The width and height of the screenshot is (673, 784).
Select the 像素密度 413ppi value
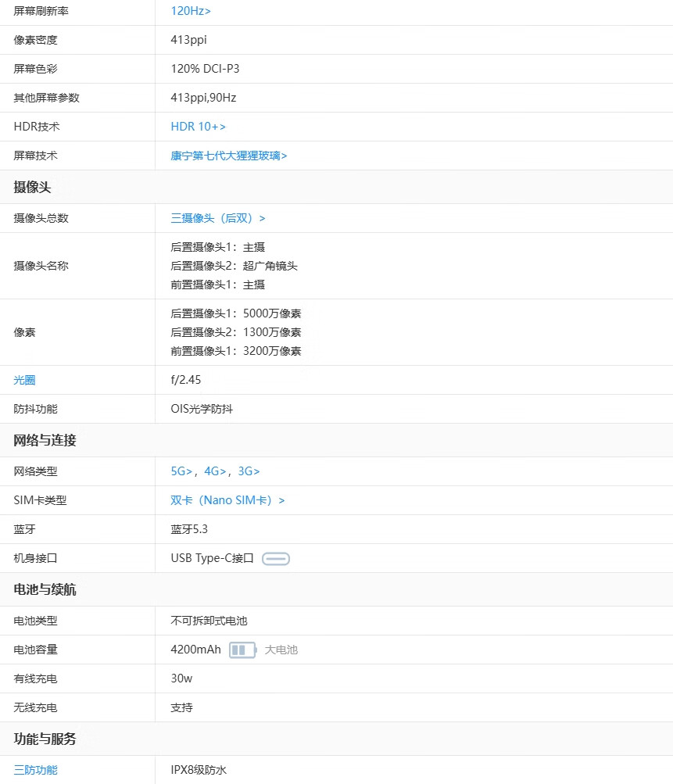[x=187, y=39]
